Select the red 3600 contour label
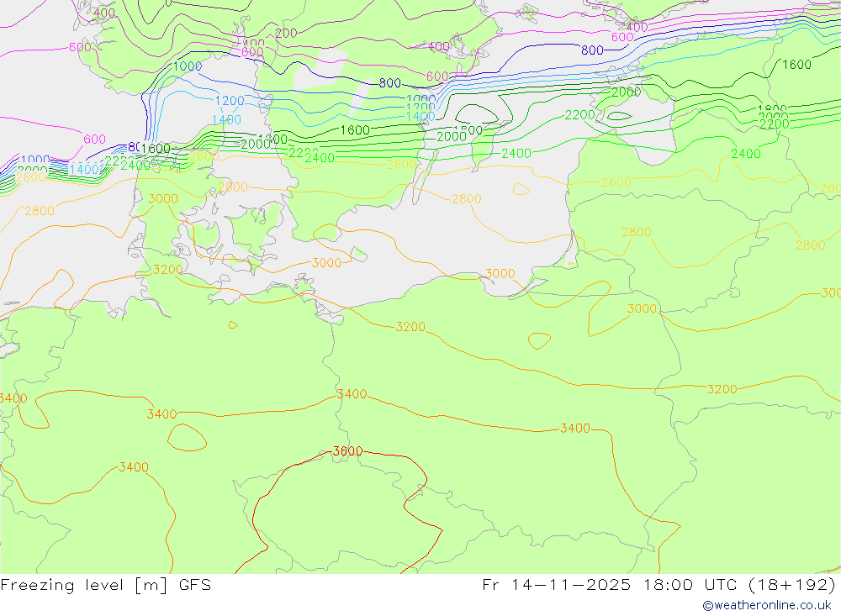 (x=347, y=451)
